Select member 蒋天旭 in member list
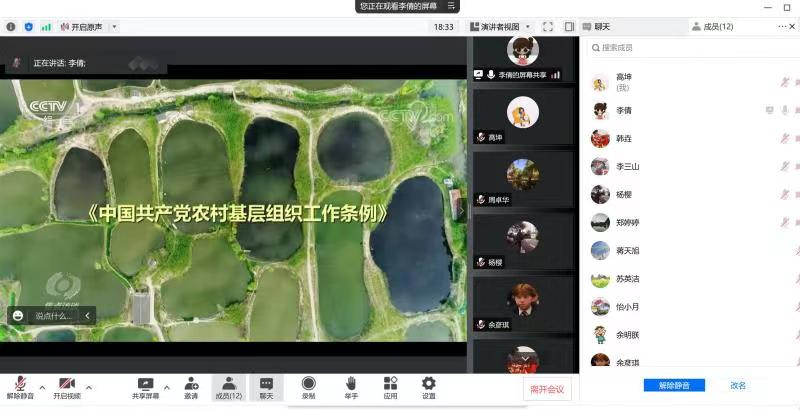This screenshot has height=410, width=800. (x=694, y=250)
